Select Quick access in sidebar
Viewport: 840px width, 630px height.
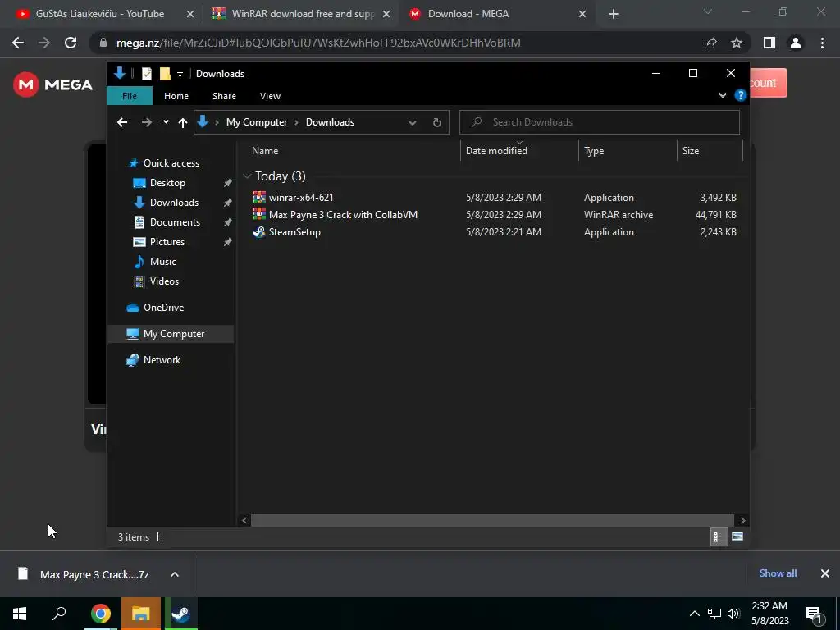click(171, 163)
